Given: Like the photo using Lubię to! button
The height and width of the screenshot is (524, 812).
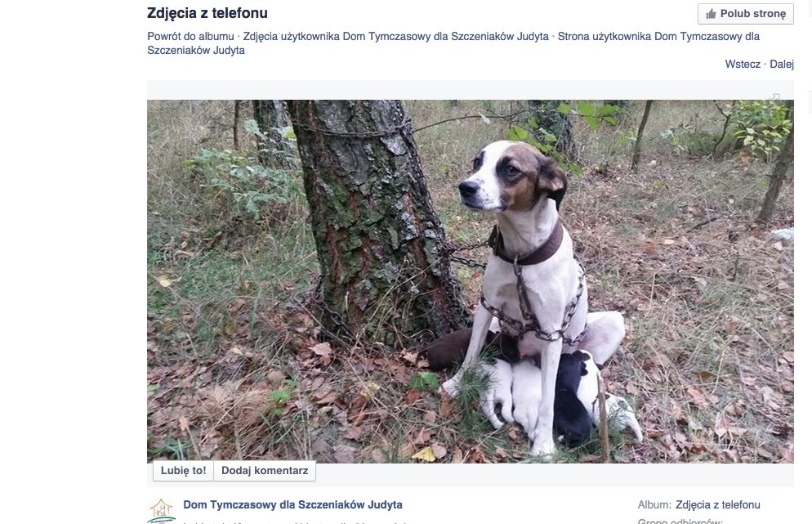Looking at the screenshot, I should [x=183, y=471].
